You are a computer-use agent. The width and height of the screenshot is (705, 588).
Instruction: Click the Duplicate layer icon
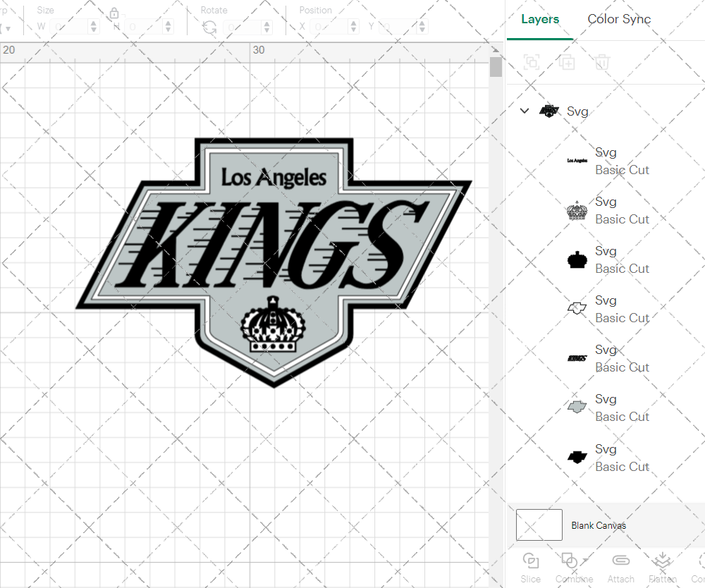[567, 63]
